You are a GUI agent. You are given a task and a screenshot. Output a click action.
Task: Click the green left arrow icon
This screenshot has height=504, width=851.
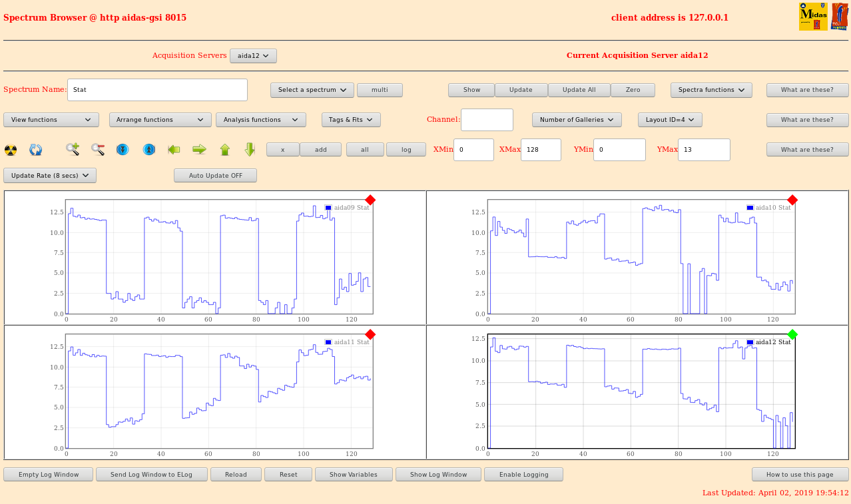(174, 150)
